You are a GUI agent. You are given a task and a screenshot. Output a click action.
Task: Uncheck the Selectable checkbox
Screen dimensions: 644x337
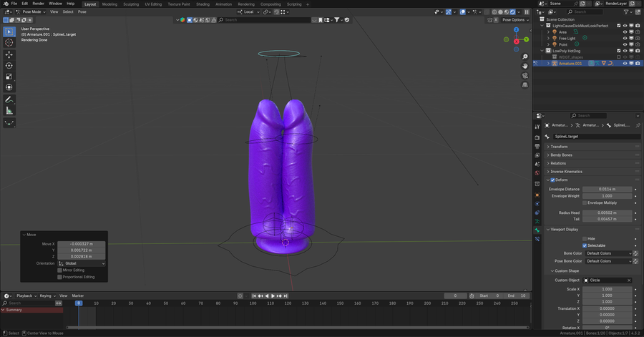[585, 245]
